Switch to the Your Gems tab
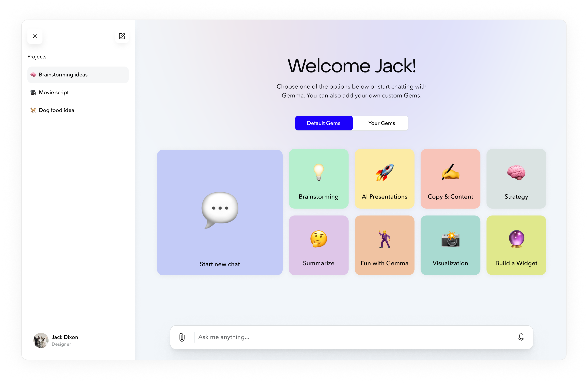 (381, 123)
